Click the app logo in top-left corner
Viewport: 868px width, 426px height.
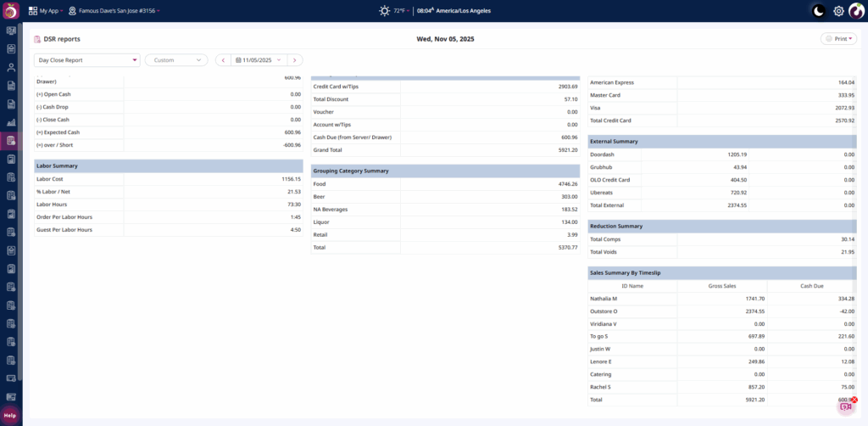(11, 11)
